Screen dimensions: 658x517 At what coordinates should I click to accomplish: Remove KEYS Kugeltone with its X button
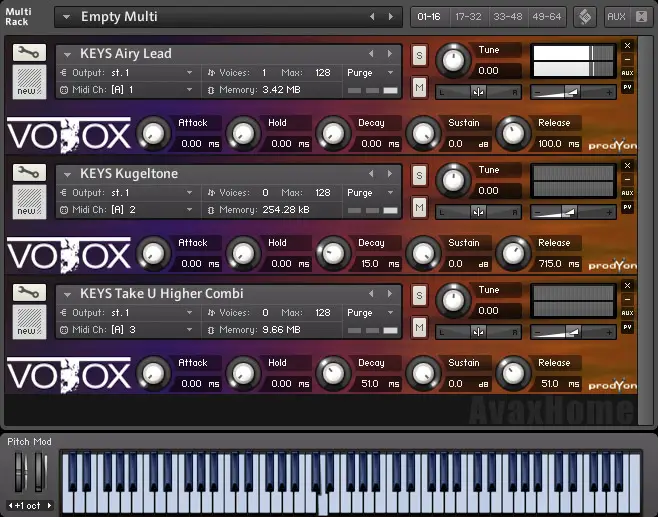(627, 166)
